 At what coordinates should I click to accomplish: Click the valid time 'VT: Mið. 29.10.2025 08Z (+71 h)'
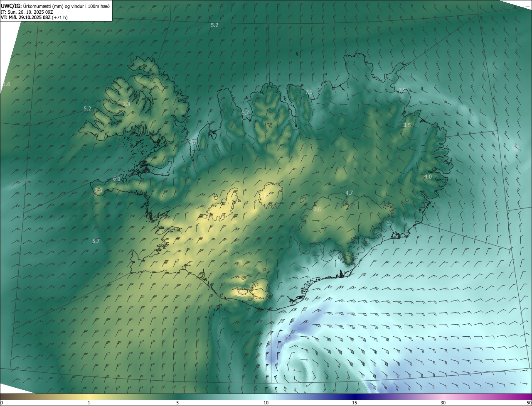click(34, 17)
